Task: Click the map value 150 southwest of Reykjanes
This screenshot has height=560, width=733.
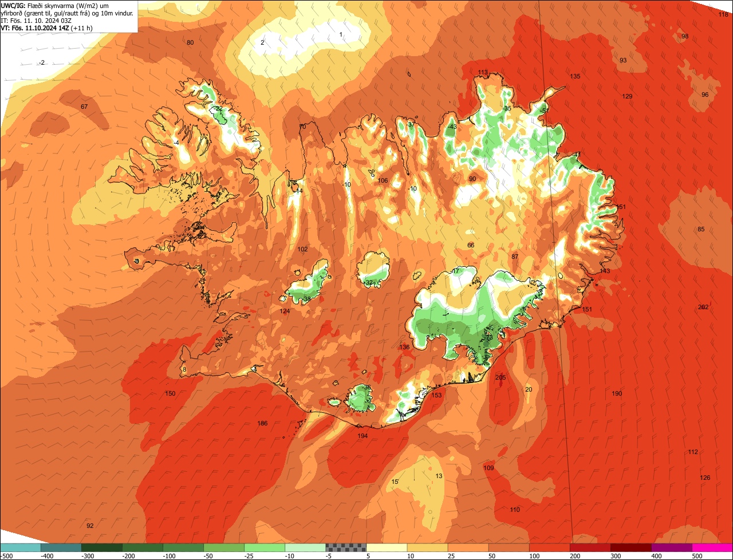Action: pyautogui.click(x=170, y=393)
